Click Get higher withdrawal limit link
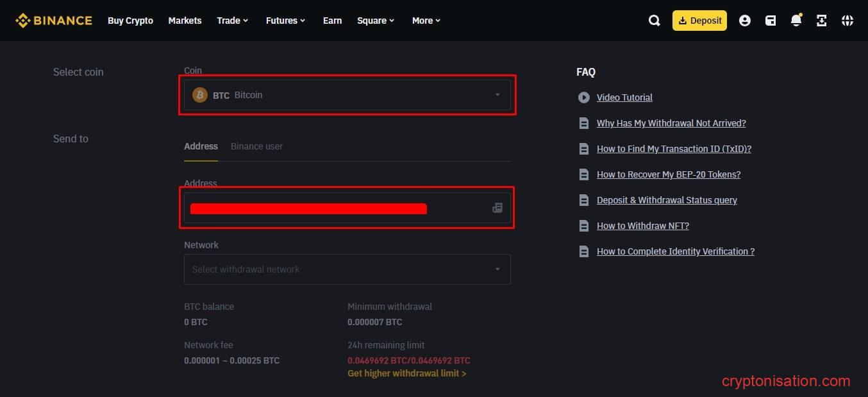Viewport: 868px width, 397px height. coord(406,373)
